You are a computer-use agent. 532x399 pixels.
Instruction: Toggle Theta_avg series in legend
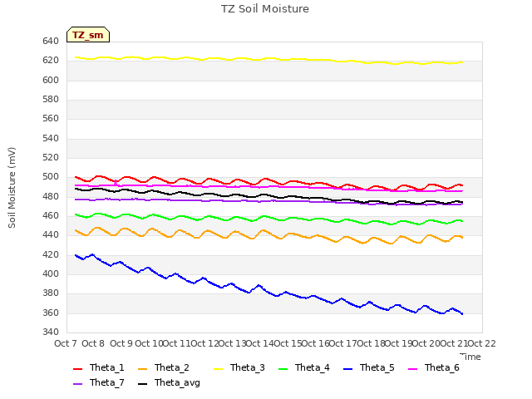pos(169,382)
